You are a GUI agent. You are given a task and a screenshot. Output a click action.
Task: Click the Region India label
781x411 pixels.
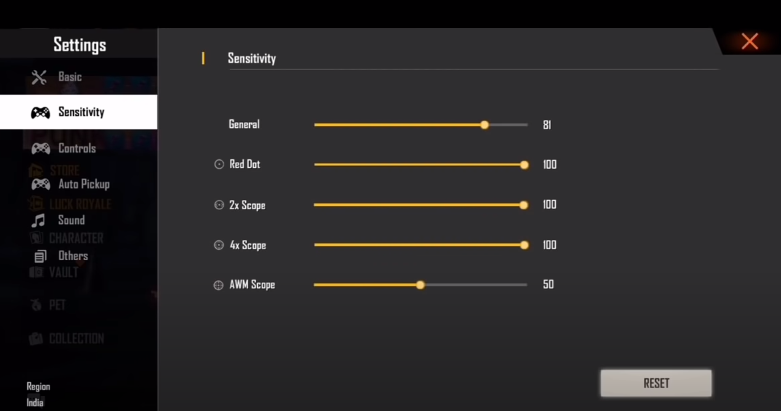[38, 394]
